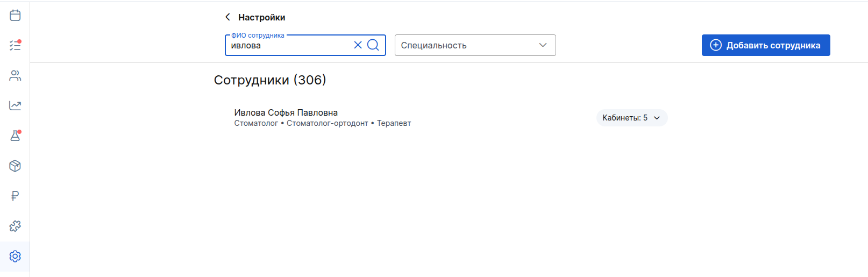Click the magnifier search icon
The height and width of the screenshot is (277, 868).
(x=373, y=45)
